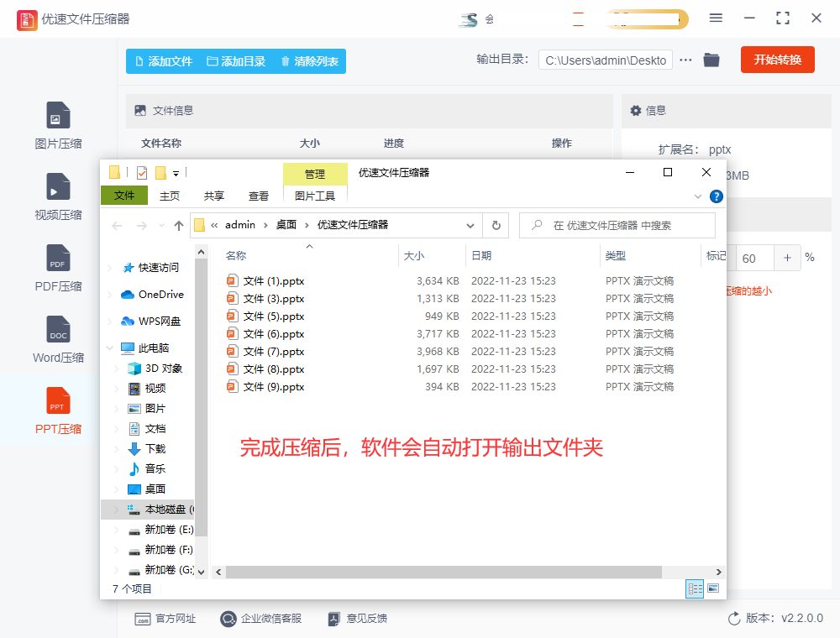Image resolution: width=840 pixels, height=638 pixels.
Task: Open 意见反馈 feedback link
Action: 357,619
